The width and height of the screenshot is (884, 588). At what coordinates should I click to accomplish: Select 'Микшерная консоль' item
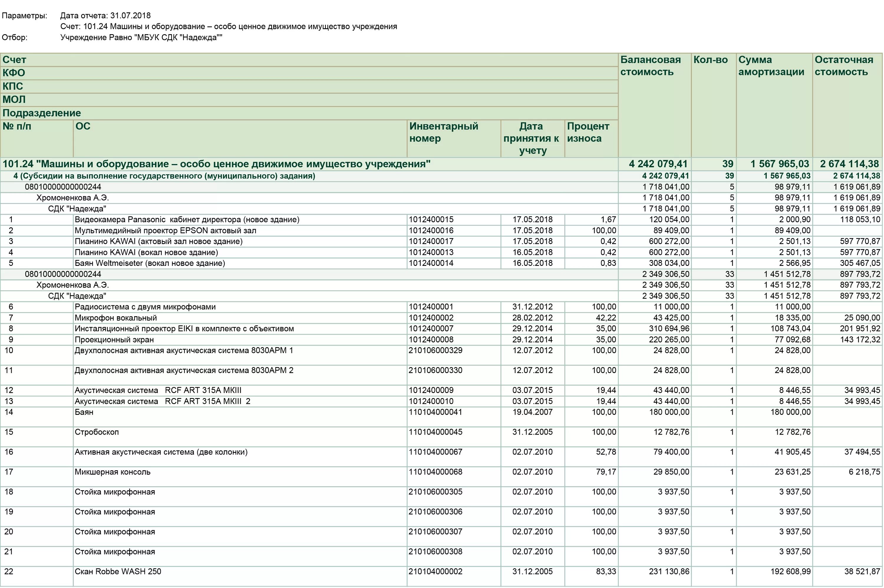point(112,472)
